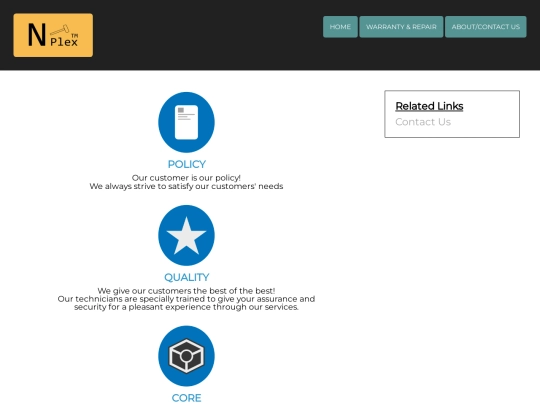Click 'Our technicians are specially trained' line

(x=186, y=299)
